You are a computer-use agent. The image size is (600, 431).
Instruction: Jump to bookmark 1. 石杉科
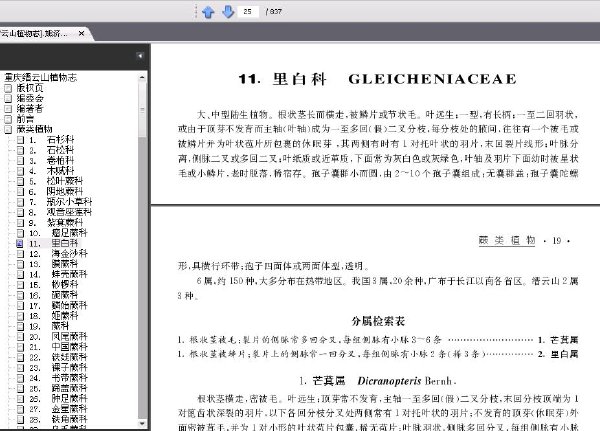[52, 140]
